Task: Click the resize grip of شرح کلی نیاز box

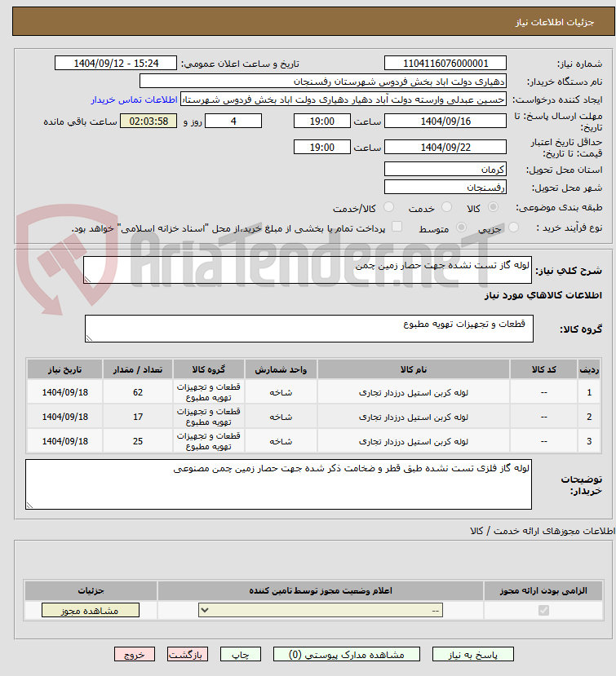Action: [x=87, y=280]
